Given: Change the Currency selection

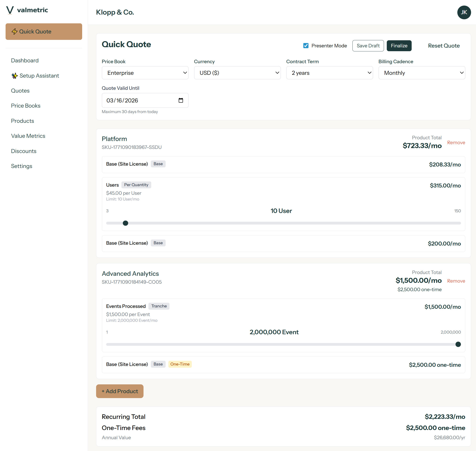Looking at the screenshot, I should click(237, 73).
